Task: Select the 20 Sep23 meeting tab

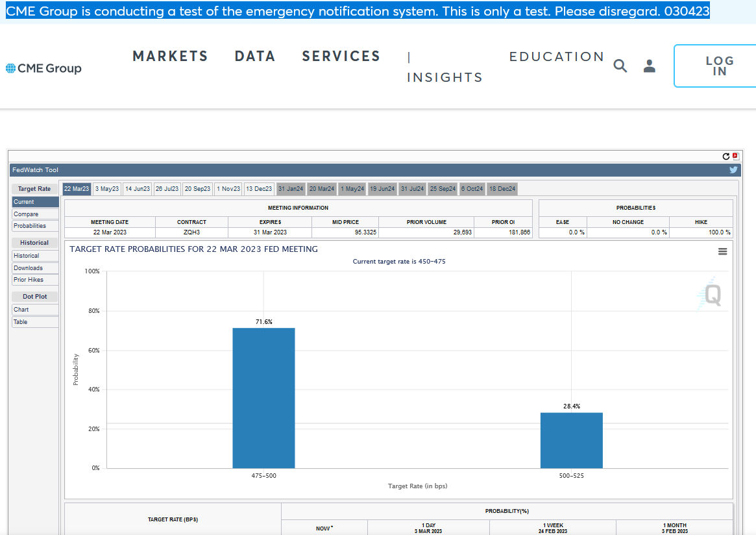Action: point(198,189)
